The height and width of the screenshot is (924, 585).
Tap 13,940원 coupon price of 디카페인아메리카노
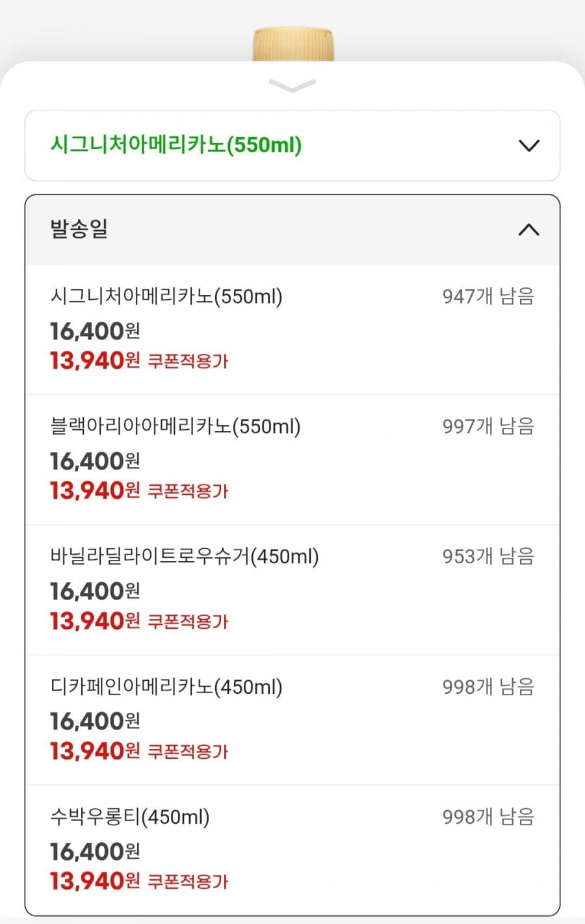[x=95, y=751]
